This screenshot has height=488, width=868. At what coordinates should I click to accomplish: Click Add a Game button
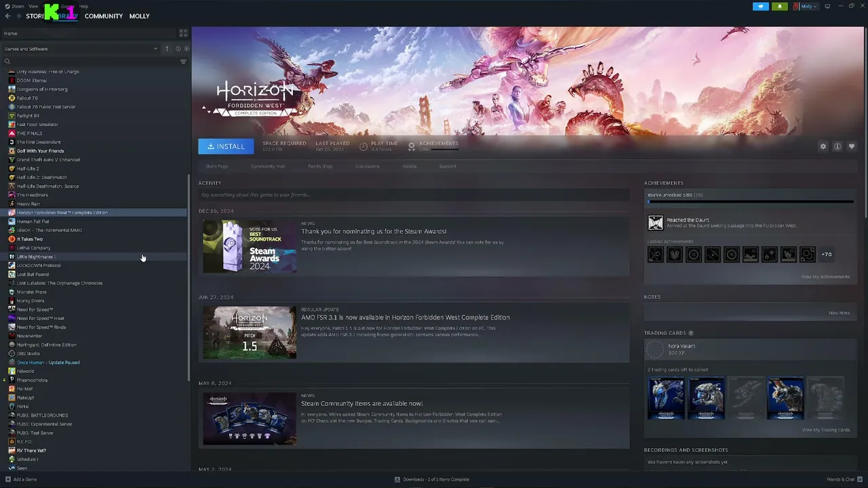click(21, 480)
